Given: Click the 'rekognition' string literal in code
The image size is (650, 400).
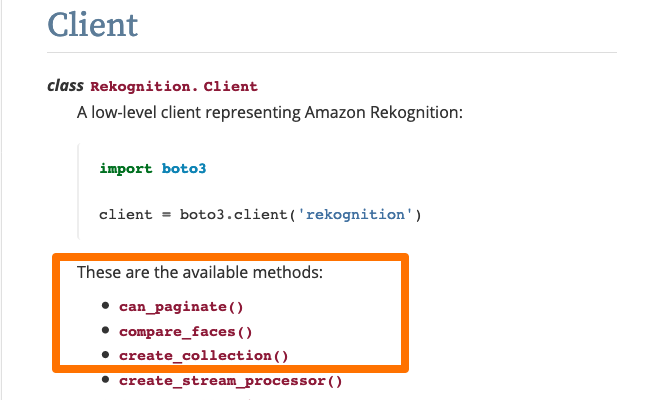Looking at the screenshot, I should coord(355,214).
